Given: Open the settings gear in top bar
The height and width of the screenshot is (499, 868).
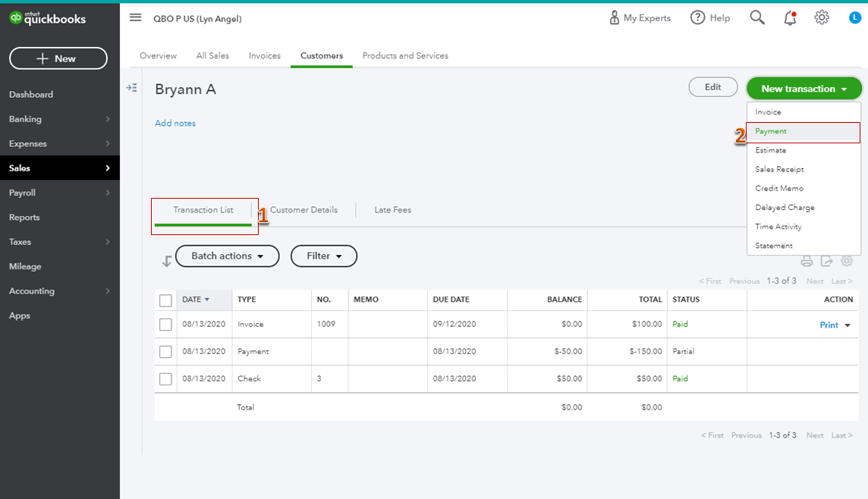Looking at the screenshot, I should (x=822, y=17).
